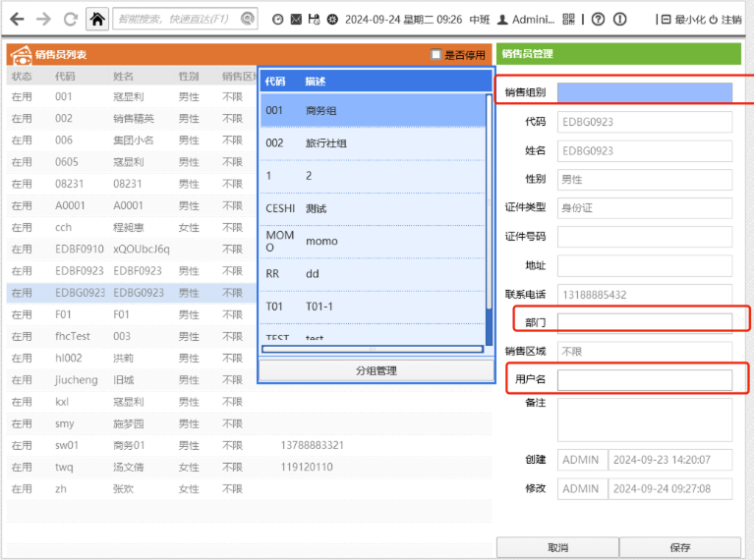Go forward with the right arrow icon

(x=44, y=20)
